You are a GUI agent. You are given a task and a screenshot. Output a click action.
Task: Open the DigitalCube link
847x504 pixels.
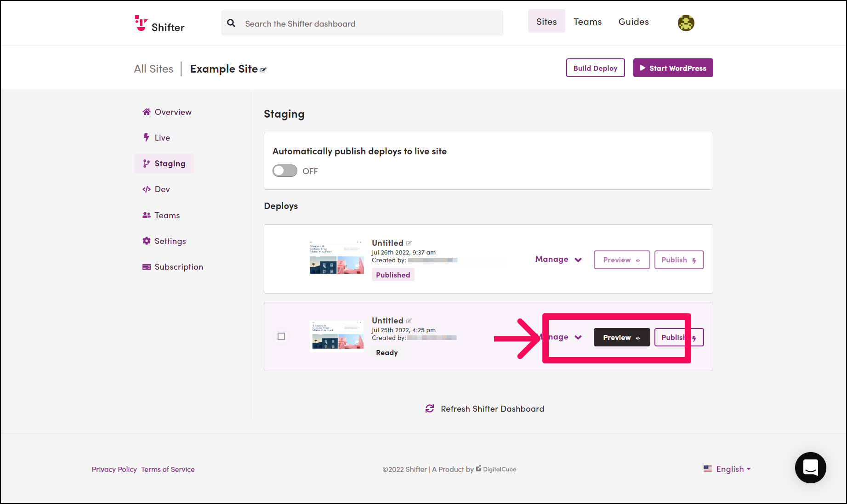click(496, 469)
